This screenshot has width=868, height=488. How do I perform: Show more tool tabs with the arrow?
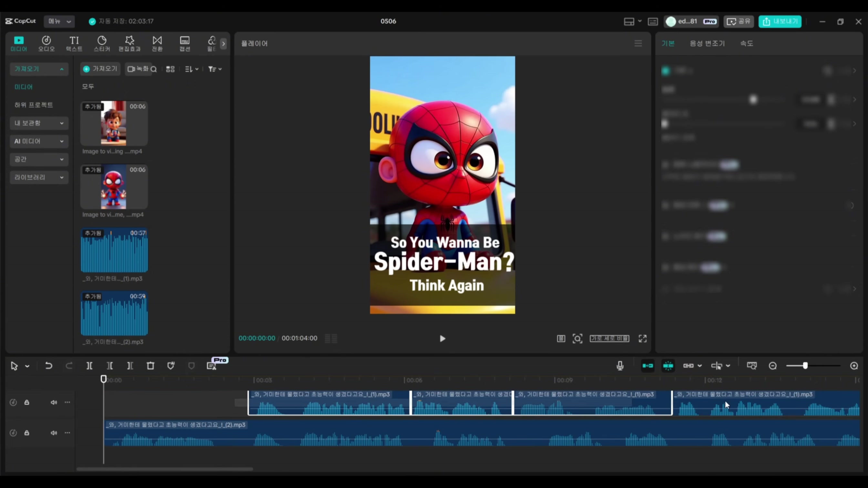point(223,44)
